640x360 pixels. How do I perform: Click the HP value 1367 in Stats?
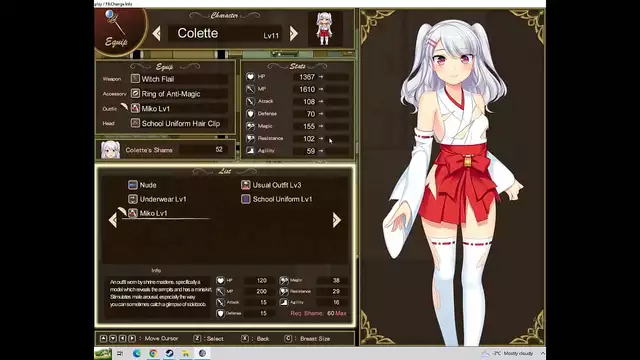coord(307,77)
